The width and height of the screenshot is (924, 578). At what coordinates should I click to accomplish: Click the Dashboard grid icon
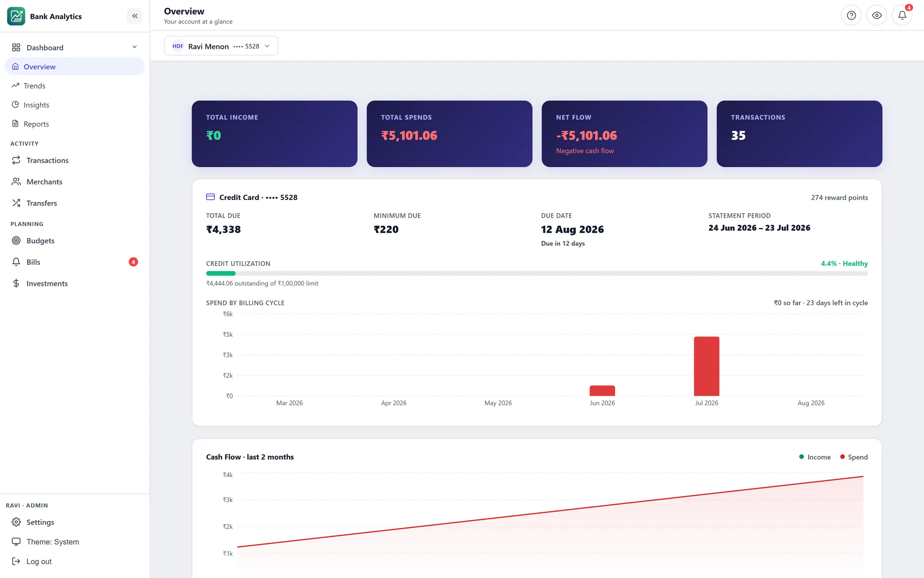pos(16,47)
